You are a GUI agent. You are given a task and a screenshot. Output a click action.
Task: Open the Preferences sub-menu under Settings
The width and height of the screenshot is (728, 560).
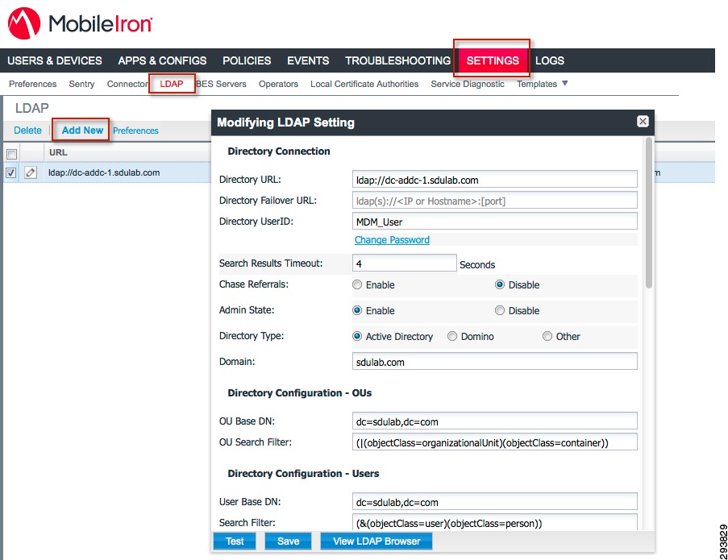32,84
